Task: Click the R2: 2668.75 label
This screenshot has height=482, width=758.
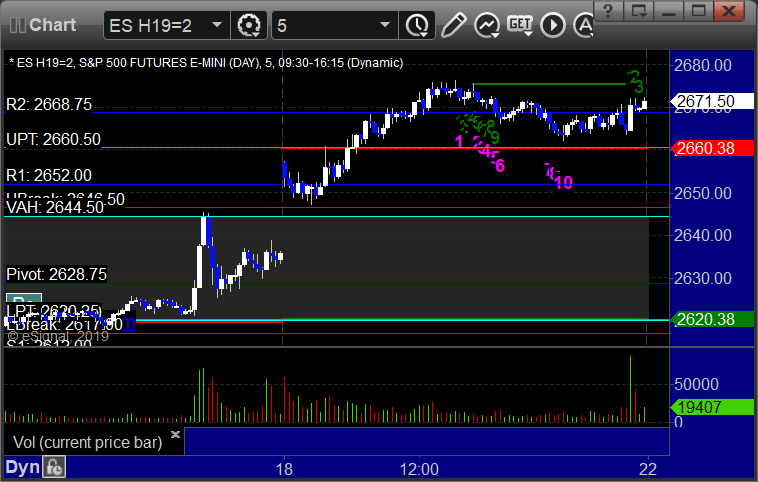Action: pyautogui.click(x=49, y=104)
